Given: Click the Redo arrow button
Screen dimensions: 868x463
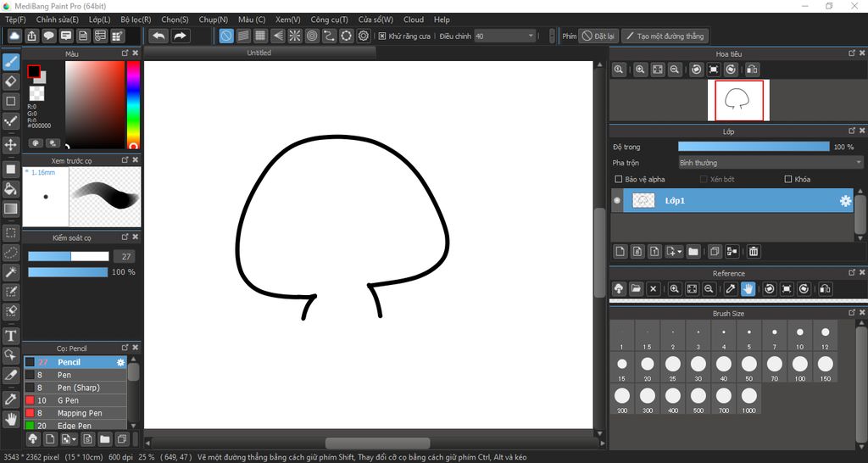Looking at the screenshot, I should (x=180, y=36).
